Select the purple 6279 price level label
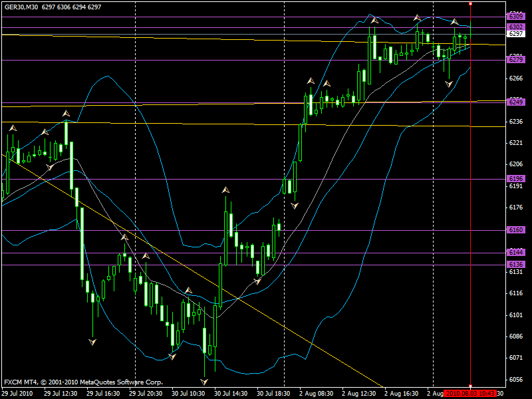The image size is (532, 399). (x=516, y=60)
